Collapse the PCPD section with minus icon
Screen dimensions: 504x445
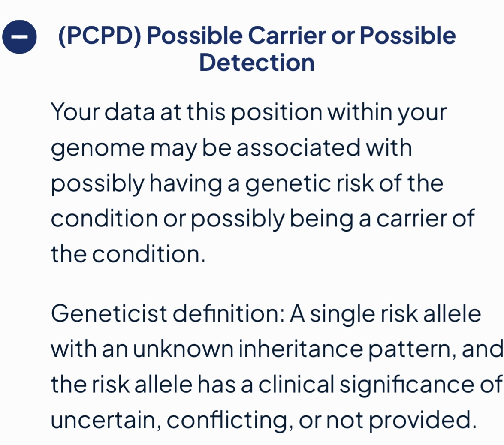pos(19,36)
